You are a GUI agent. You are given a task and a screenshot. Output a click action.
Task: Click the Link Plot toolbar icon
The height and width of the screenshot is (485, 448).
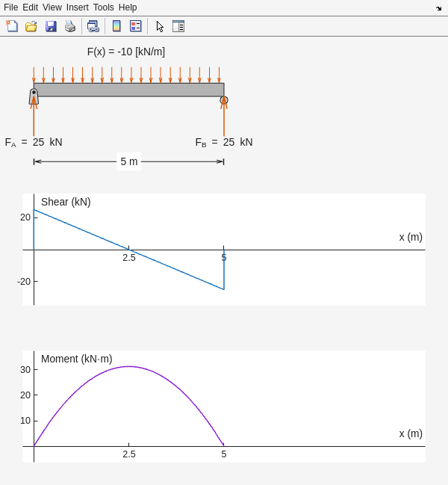[x=93, y=26]
